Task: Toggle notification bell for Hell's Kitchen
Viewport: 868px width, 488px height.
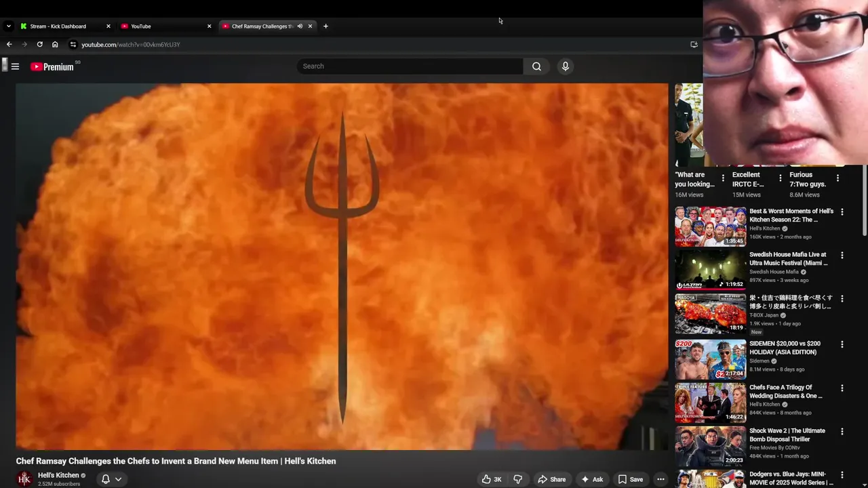Action: tap(105, 479)
